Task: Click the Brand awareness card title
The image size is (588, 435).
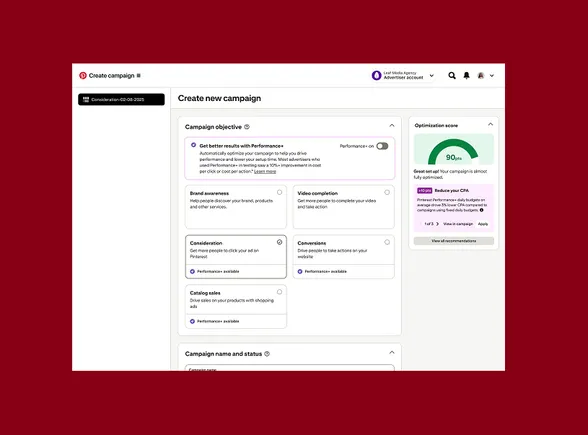Action: 209,194
